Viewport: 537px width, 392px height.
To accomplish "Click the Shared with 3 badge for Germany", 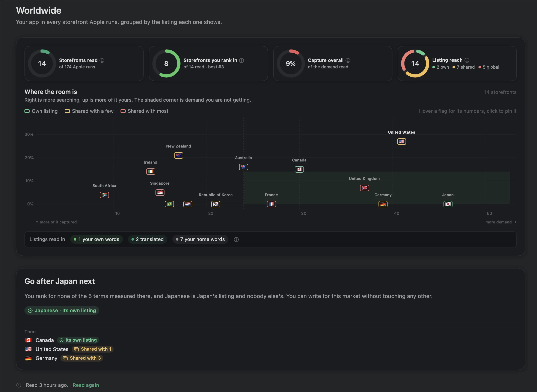I will tap(82, 358).
